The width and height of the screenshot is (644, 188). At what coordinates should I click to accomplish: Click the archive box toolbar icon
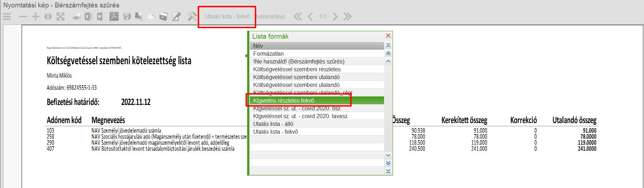click(x=163, y=16)
